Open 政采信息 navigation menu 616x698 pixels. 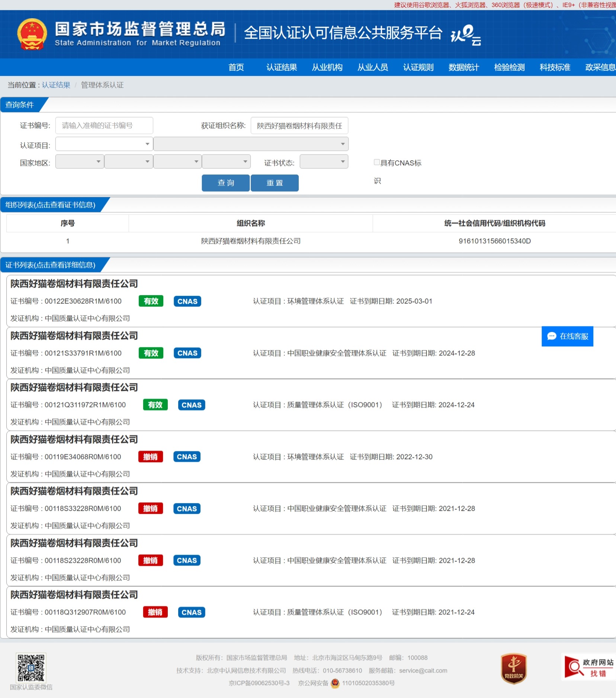(600, 67)
